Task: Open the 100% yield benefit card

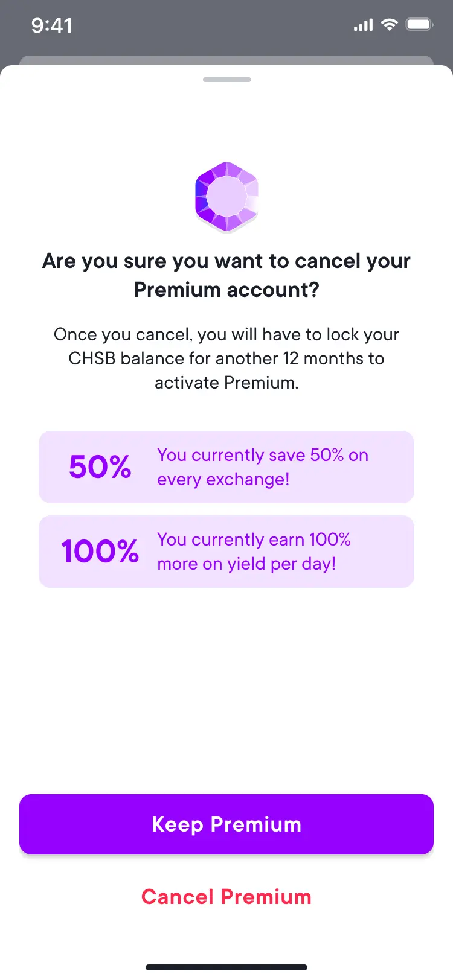Action: click(x=226, y=551)
